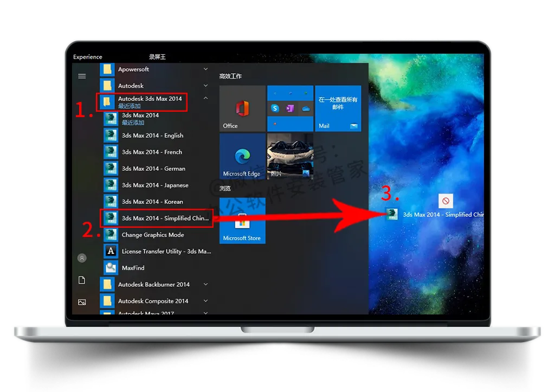The image size is (555, 392).
Task: Open the Office tile
Action: (242, 108)
